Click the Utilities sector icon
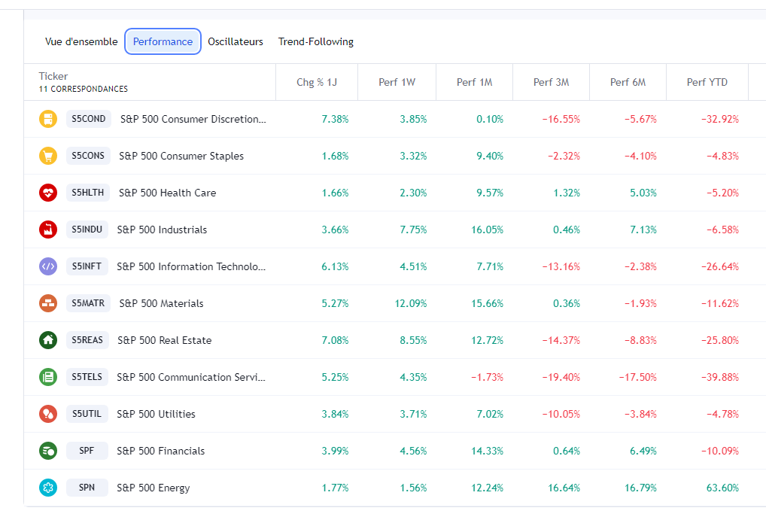This screenshot has width=766, height=532. coord(48,414)
